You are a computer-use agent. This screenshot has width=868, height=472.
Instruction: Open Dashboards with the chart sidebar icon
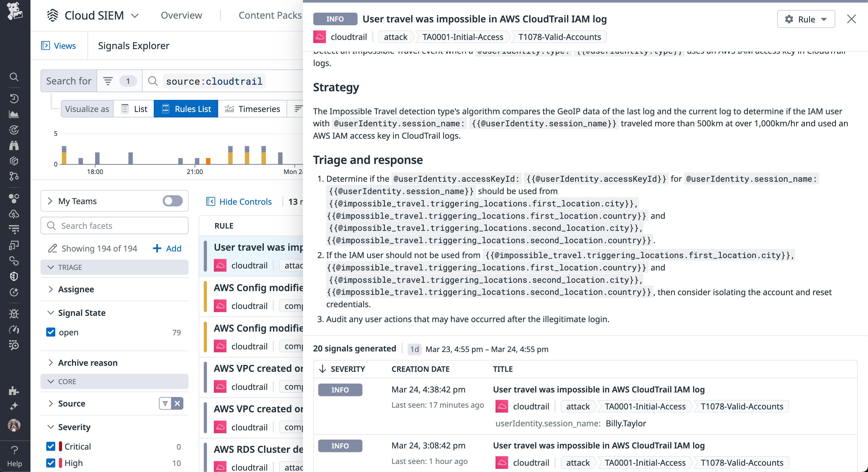(14, 114)
